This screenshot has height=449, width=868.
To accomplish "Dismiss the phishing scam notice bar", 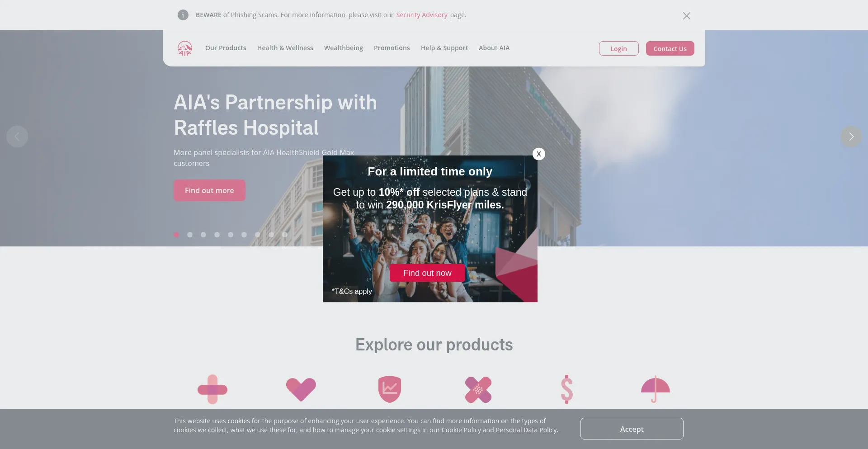I will [x=687, y=16].
